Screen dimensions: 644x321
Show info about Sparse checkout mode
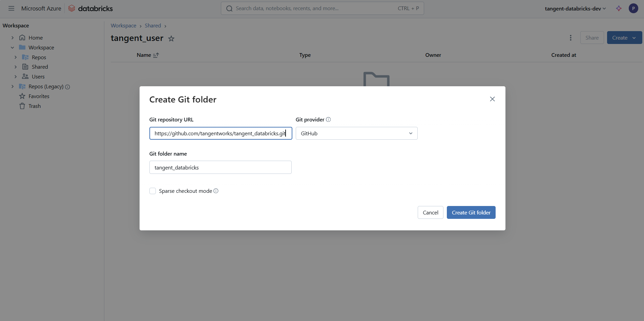216,191
